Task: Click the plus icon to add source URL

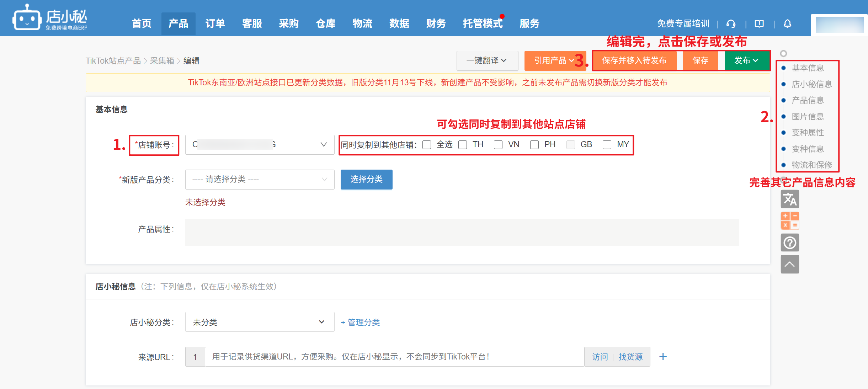Action: [x=663, y=357]
